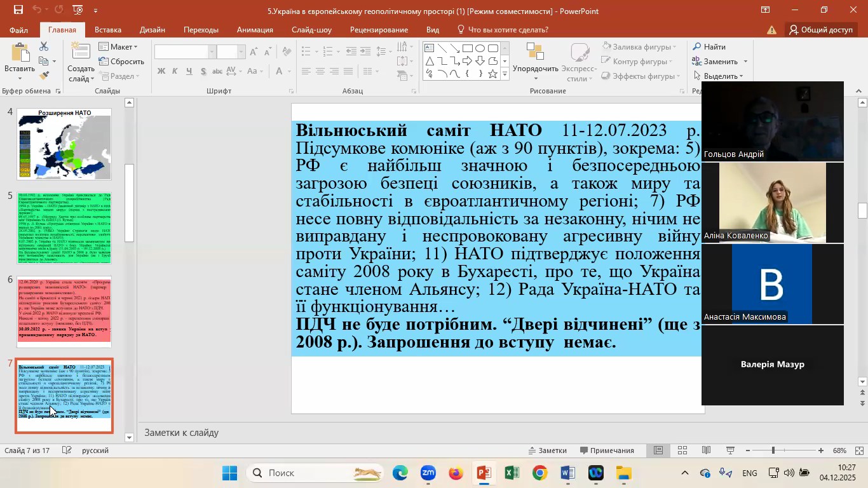This screenshot has width=868, height=488.
Task: Switch to the Анимация tab
Action: (255, 30)
